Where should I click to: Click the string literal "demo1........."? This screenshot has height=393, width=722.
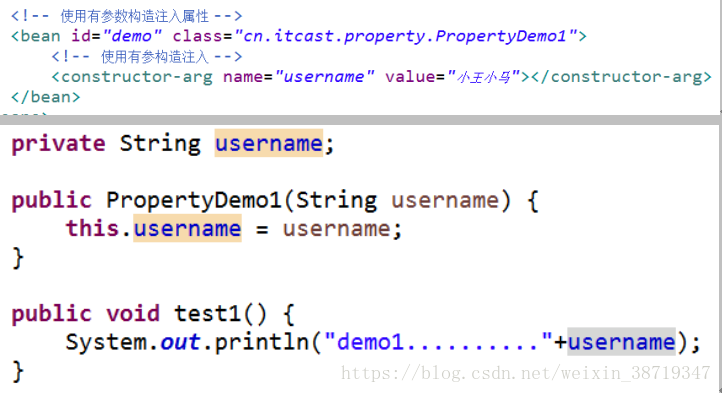coord(438,342)
